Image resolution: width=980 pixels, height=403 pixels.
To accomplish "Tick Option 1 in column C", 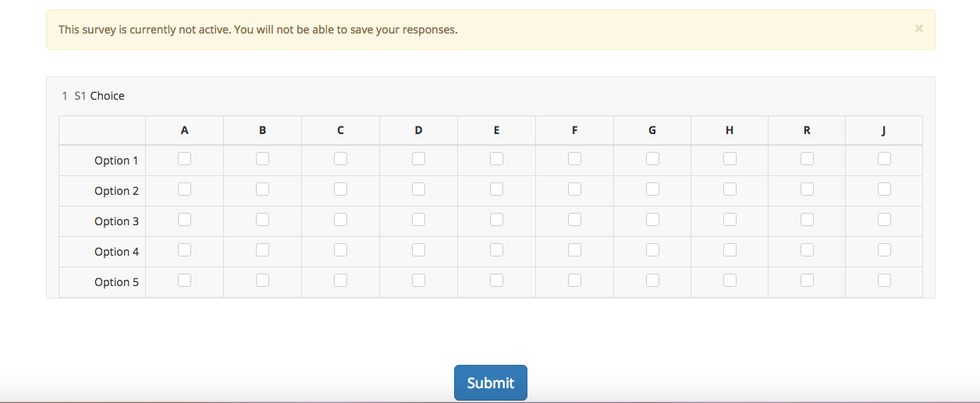I will coord(340,158).
